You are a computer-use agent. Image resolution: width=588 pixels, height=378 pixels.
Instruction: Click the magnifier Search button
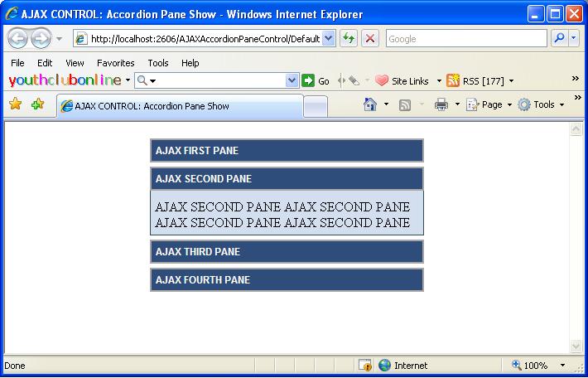pyautogui.click(x=560, y=38)
